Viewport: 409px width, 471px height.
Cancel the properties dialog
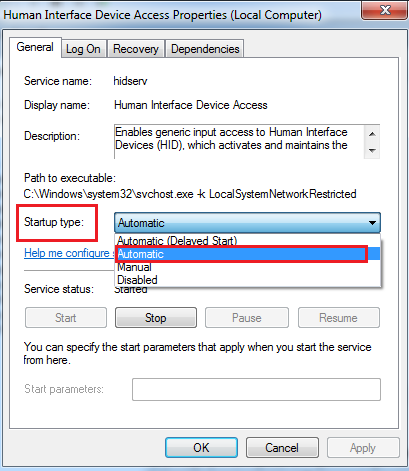(x=282, y=448)
